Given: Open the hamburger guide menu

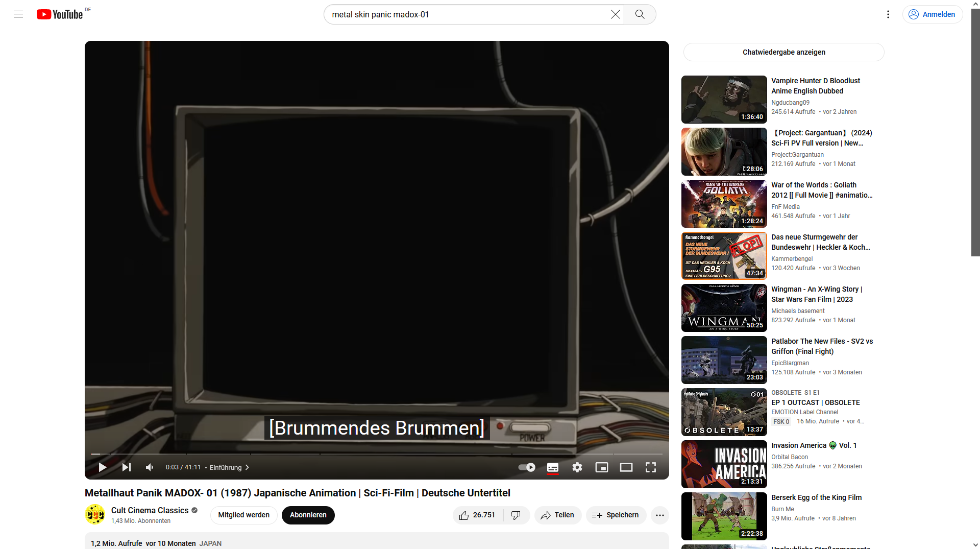Looking at the screenshot, I should 18,14.
